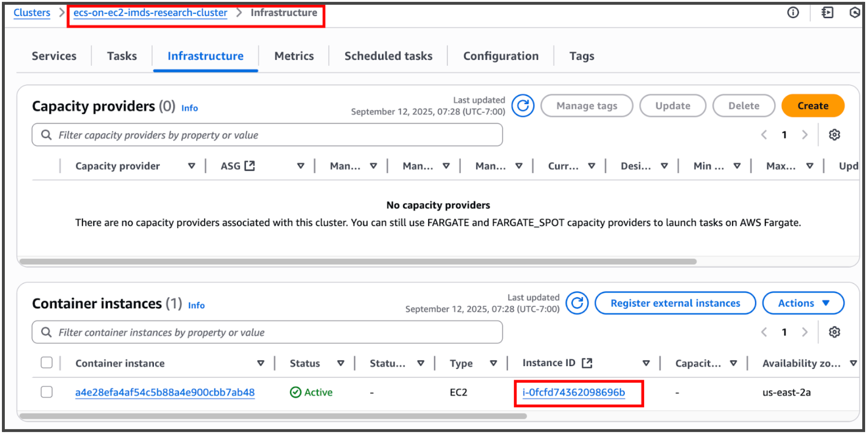This screenshot has width=868, height=434.
Task: Open Container instances table preferences gear
Action: pos(835,332)
